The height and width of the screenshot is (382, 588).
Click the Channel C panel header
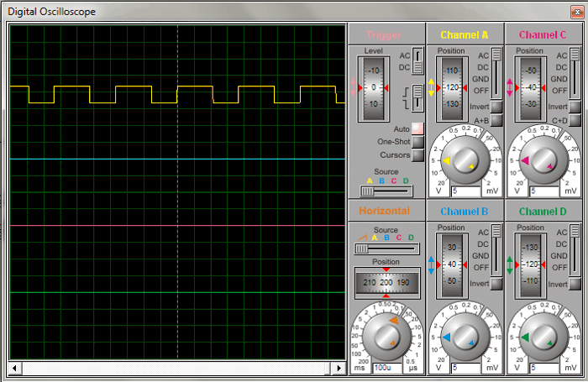543,34
